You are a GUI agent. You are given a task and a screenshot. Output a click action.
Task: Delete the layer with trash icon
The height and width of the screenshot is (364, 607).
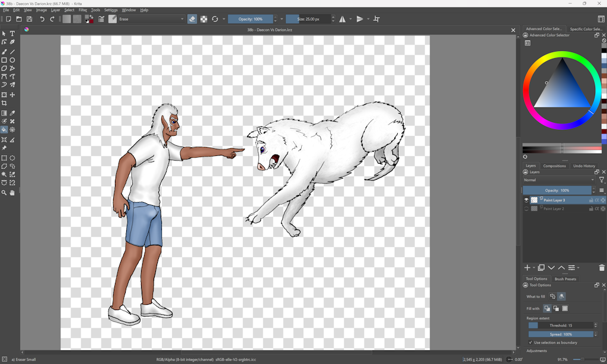tap(602, 268)
